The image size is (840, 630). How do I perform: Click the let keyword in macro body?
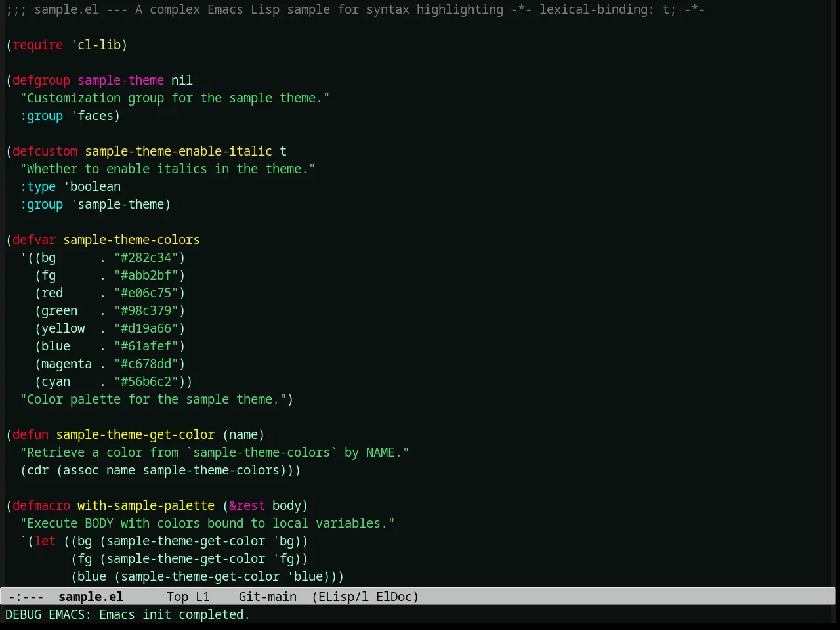pos(45,541)
